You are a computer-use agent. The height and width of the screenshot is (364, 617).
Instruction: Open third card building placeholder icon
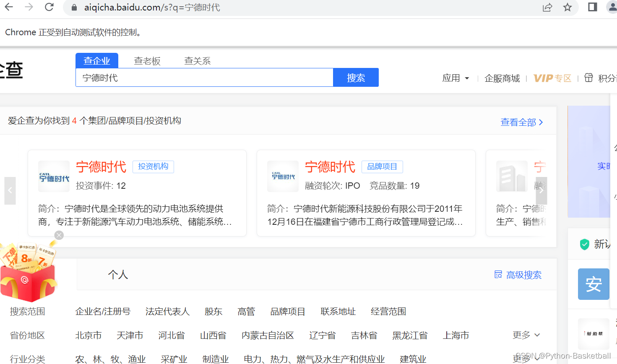(x=512, y=177)
